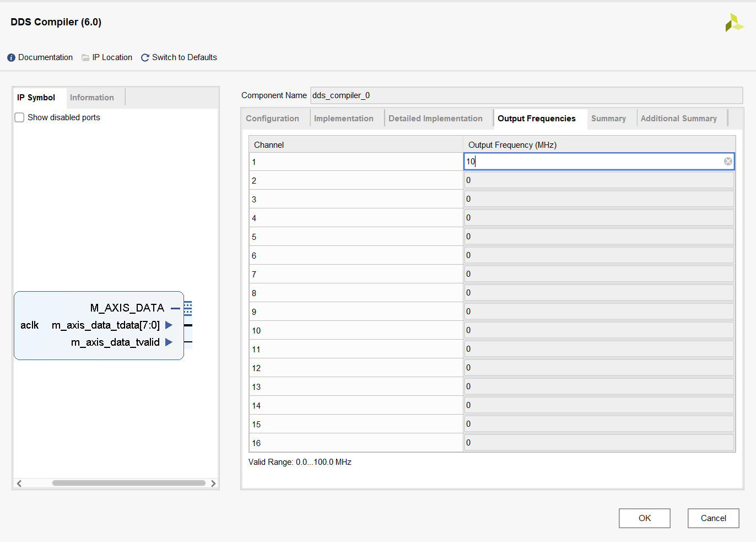The image size is (756, 542).
Task: Open the Documentation info icon
Action: point(11,58)
